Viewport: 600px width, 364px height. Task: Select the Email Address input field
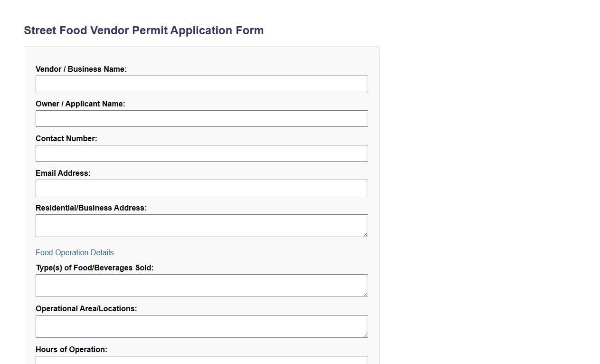[x=202, y=188]
